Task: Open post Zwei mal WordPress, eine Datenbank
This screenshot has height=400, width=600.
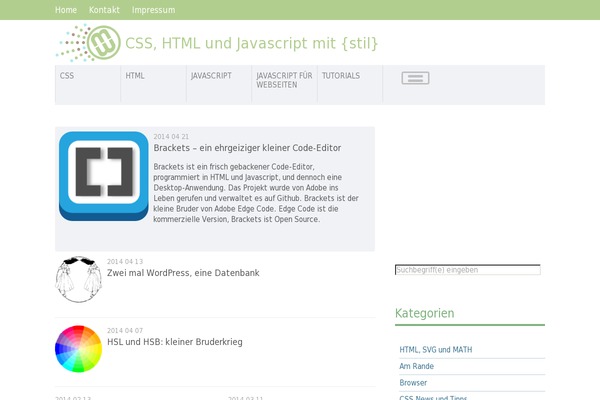Action: (x=183, y=273)
